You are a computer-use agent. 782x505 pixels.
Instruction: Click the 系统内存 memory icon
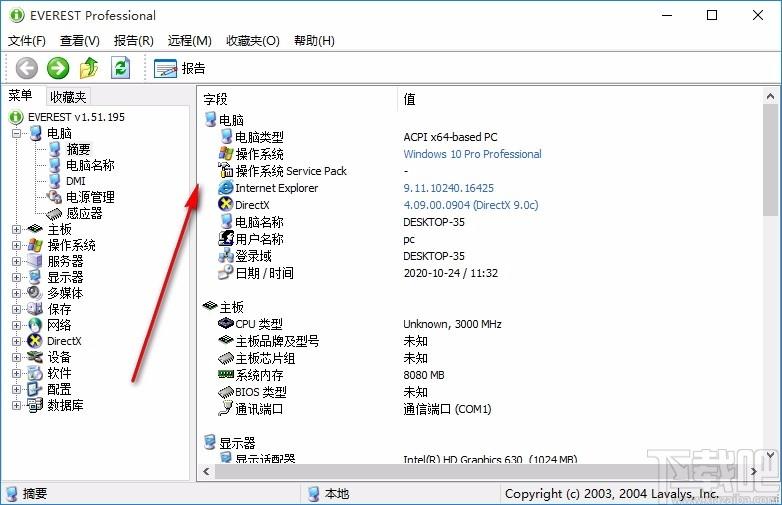click(x=226, y=374)
